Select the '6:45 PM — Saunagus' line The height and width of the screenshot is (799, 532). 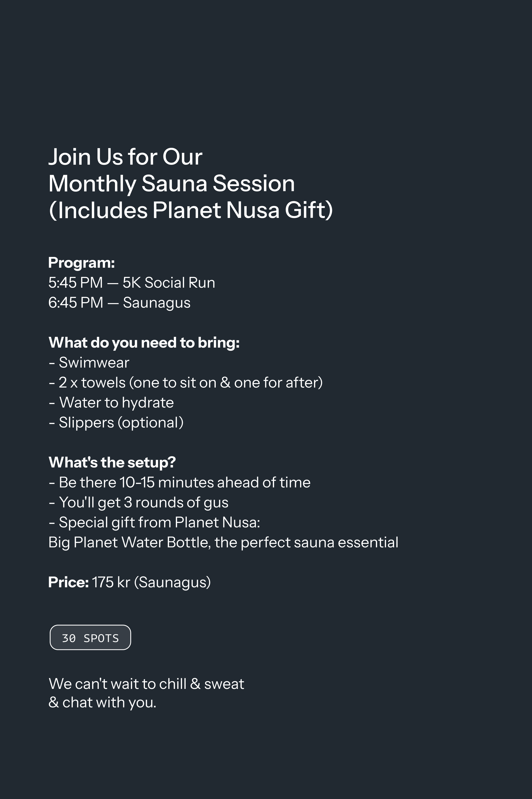pos(119,303)
